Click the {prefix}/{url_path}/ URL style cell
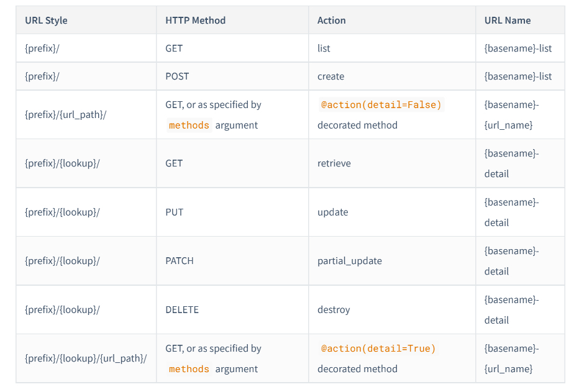Image resolution: width=579 pixels, height=392 pixels. click(66, 115)
